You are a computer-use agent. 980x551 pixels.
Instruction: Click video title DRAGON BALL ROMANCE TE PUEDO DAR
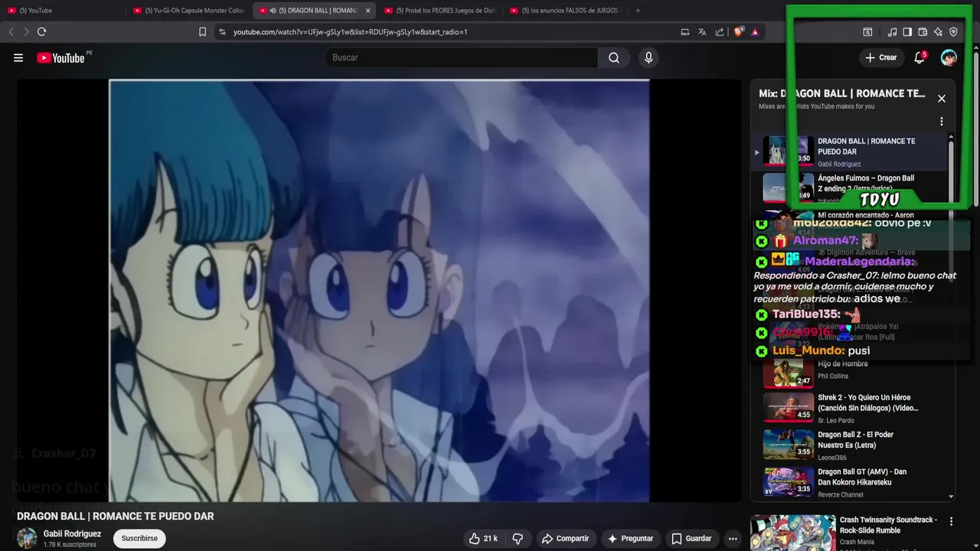[116, 517]
